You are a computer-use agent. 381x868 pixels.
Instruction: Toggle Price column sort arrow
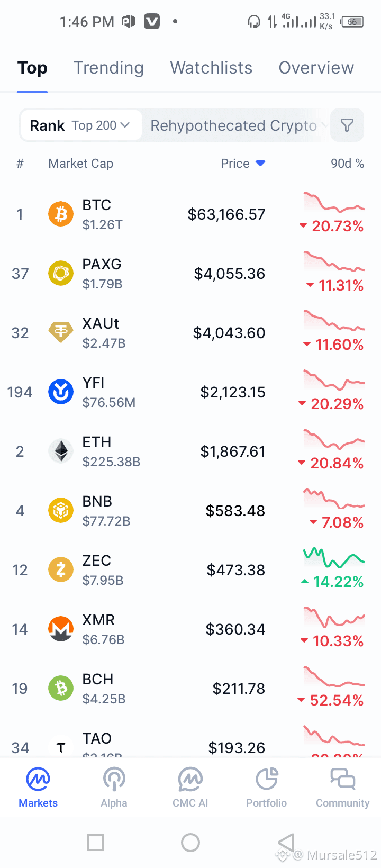260,164
